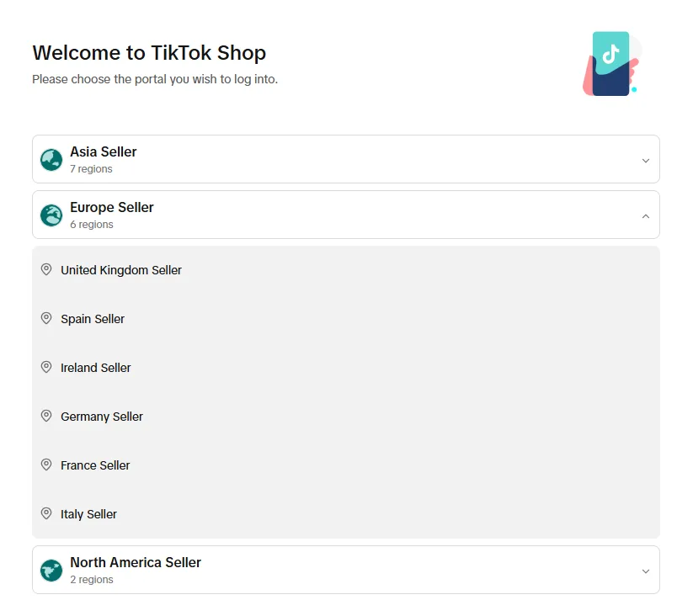Click the Asia Seller heading text
The width and height of the screenshot is (677, 616).
click(x=104, y=152)
